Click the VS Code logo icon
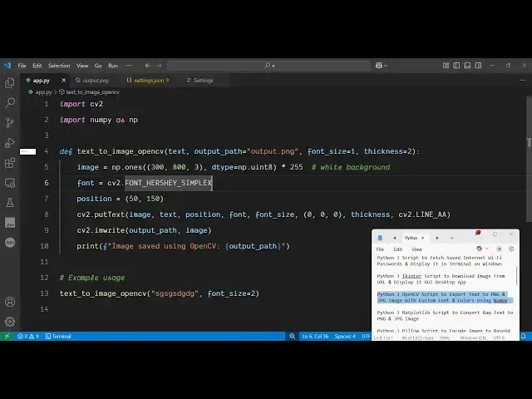Screen dimensions: 532x399 point(7,65)
